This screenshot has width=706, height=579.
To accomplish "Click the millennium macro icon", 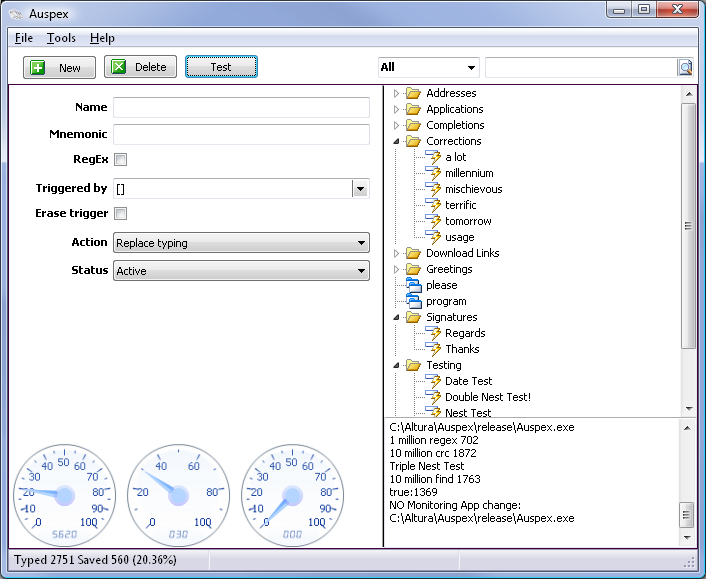I will click(433, 173).
